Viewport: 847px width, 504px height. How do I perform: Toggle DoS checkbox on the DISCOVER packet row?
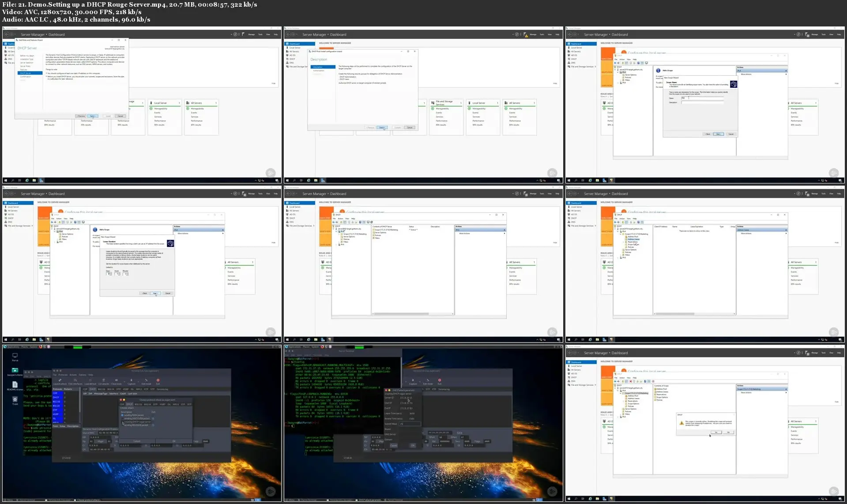tap(153, 418)
